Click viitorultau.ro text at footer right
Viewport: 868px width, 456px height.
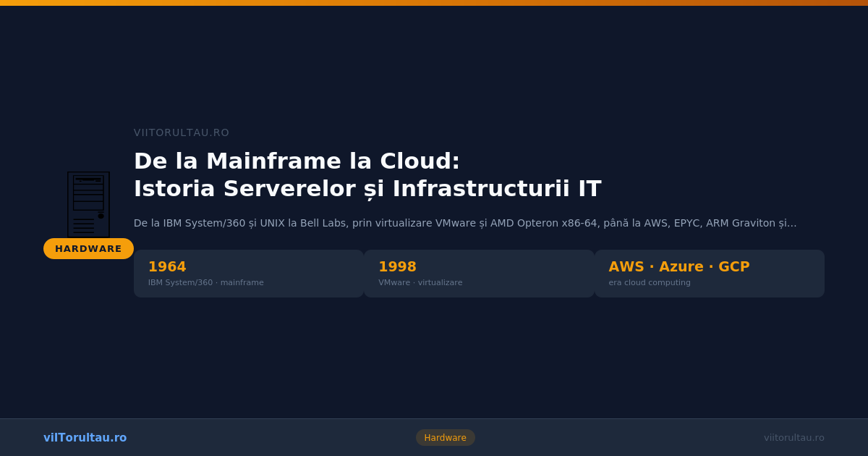pos(794,438)
